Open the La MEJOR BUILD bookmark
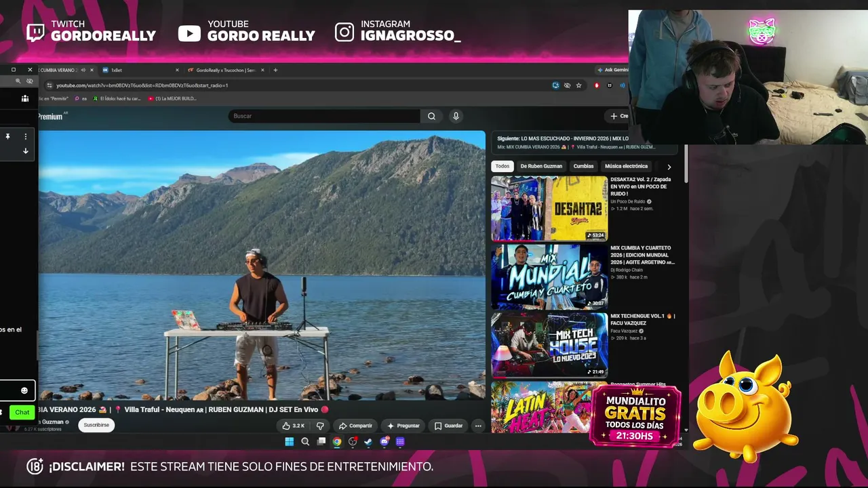The height and width of the screenshot is (488, 868). (x=172, y=98)
